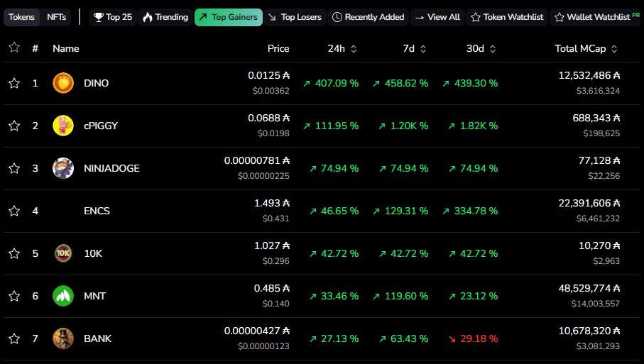Click ENCS price 1.493 ADA
The image size is (644, 364).
pyautogui.click(x=273, y=203)
